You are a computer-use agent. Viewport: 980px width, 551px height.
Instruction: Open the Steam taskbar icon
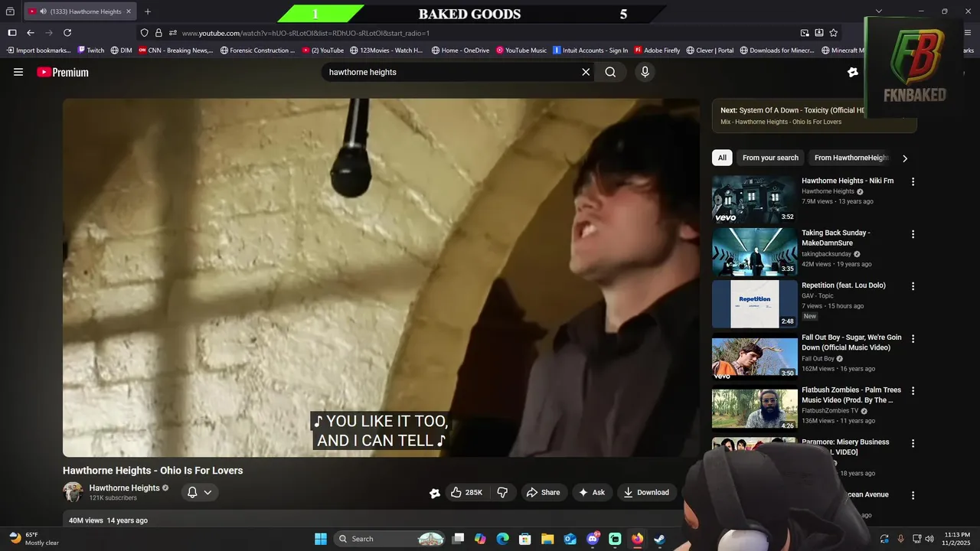659,539
